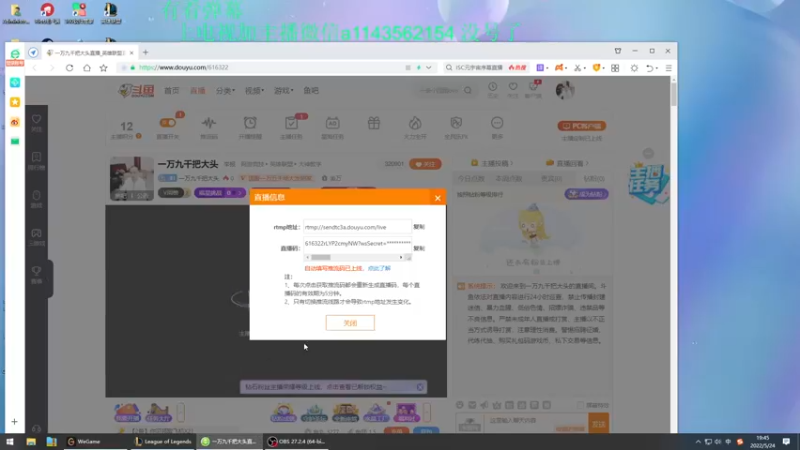This screenshot has height=450, width=800.
Task: Expand the 视频 dropdown menu
Action: pyautogui.click(x=254, y=90)
